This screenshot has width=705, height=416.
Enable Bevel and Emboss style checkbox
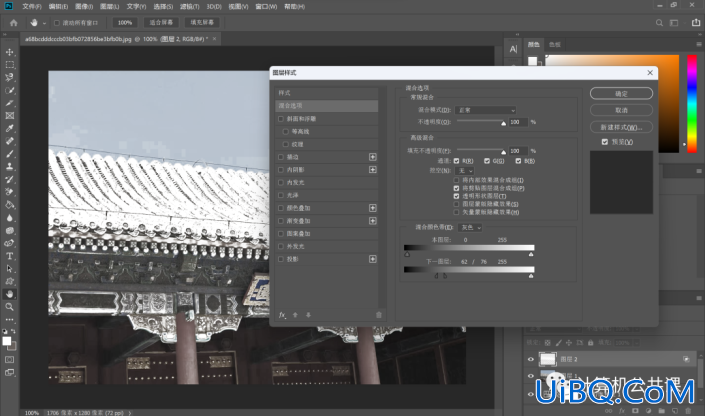point(281,119)
